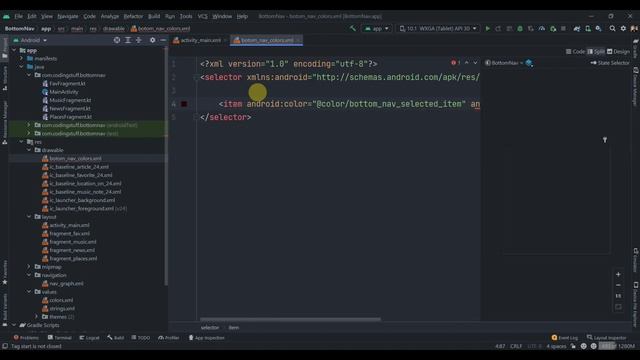Open the Profile app gauge icon
Image resolution: width=640 pixels, height=360 pixels.
tap(542, 29)
